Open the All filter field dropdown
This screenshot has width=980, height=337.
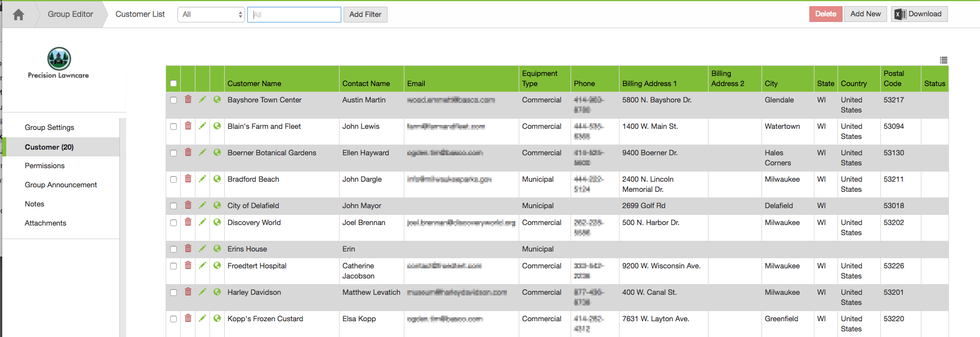pos(211,15)
